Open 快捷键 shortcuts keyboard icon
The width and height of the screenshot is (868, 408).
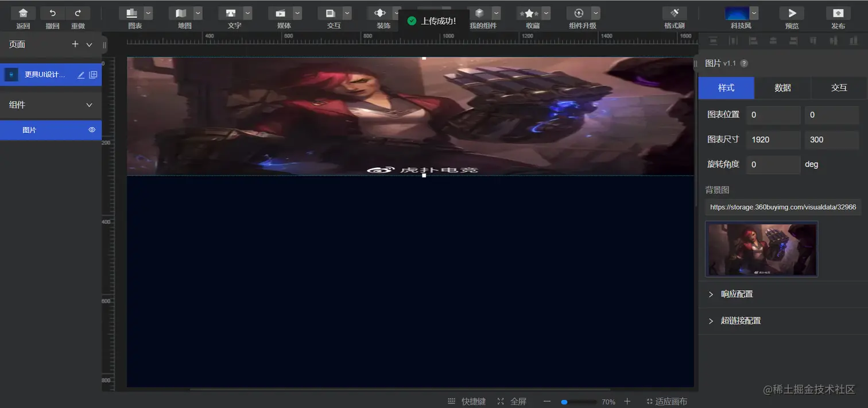pos(452,401)
